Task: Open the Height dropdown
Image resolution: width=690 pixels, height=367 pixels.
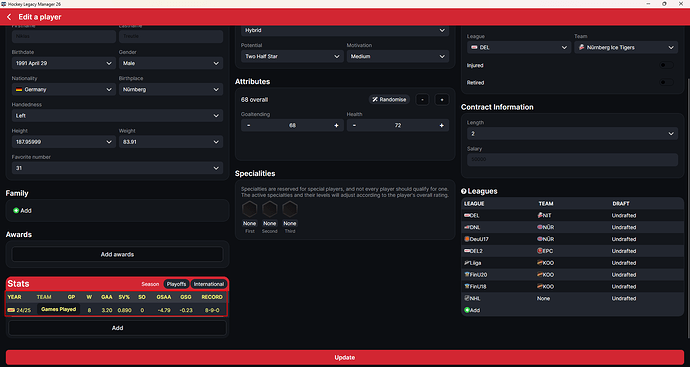Action: coord(64,142)
